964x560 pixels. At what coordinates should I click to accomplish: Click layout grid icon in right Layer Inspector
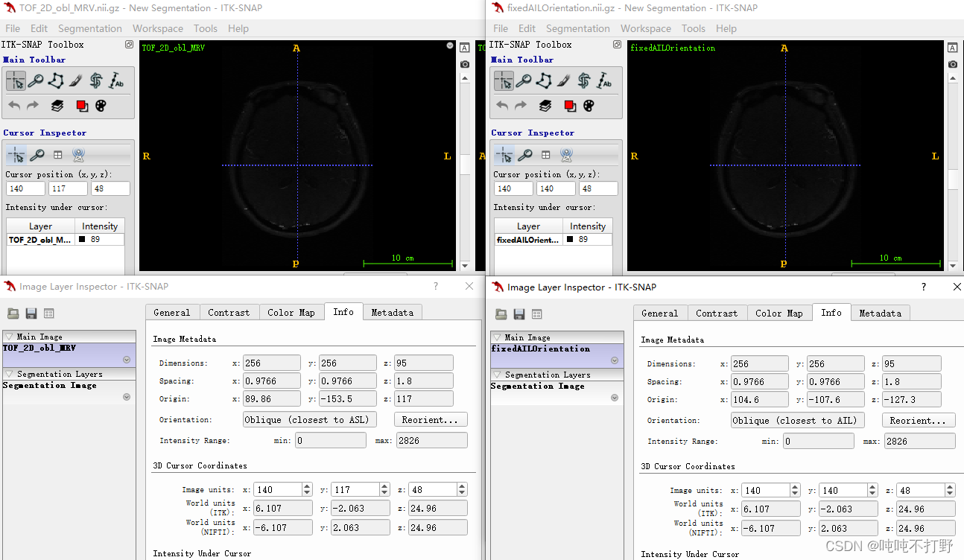point(536,314)
